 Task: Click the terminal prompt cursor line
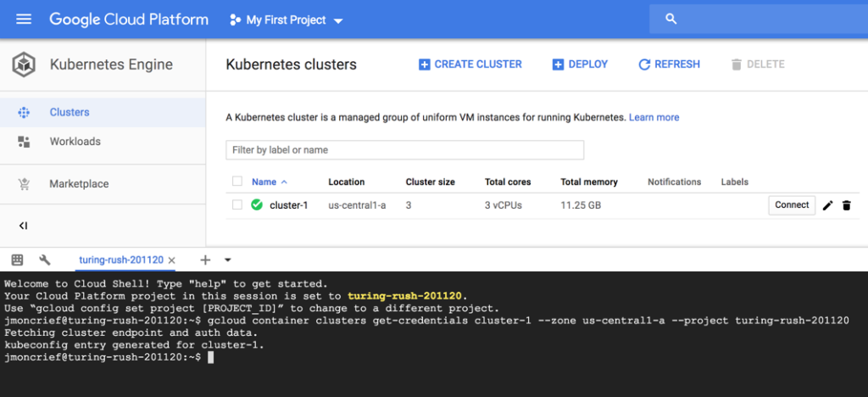tap(109, 358)
